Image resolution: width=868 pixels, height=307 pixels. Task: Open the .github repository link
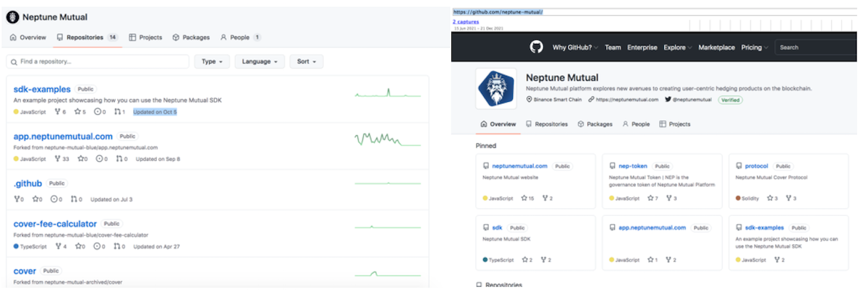pyautogui.click(x=27, y=183)
